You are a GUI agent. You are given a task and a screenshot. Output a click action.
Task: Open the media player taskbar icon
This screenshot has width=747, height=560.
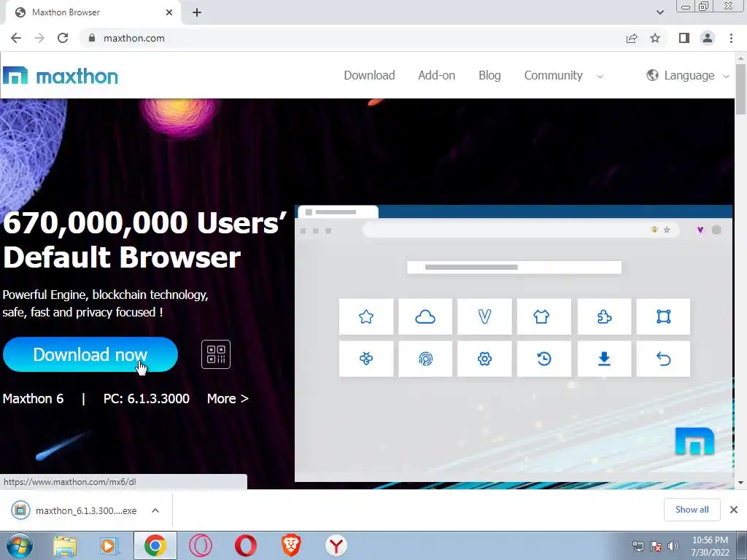pyautogui.click(x=109, y=545)
